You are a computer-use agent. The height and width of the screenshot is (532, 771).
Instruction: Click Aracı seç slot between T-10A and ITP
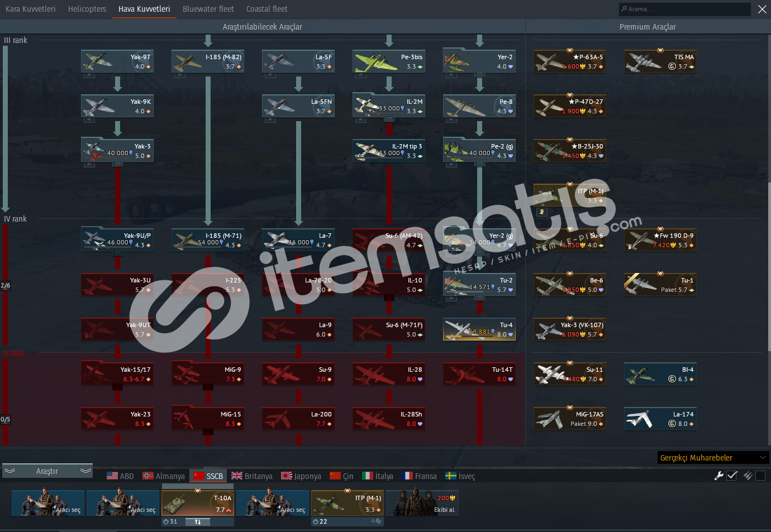pos(273,503)
